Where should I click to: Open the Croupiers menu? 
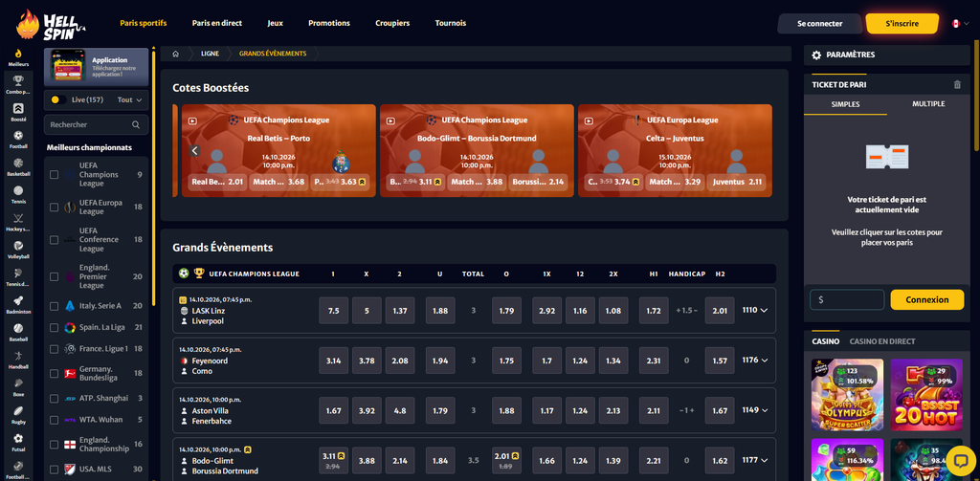tap(392, 23)
